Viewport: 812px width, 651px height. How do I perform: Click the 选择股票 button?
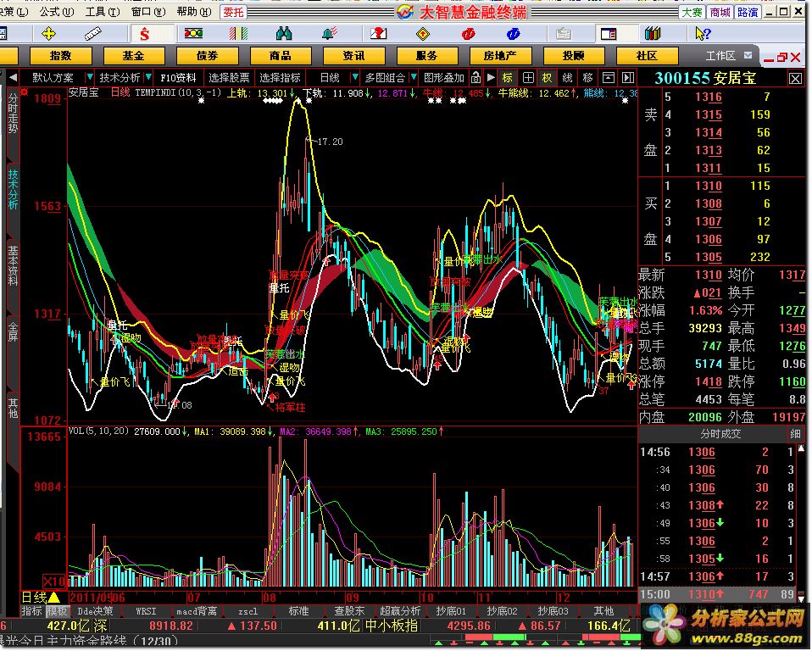tap(229, 78)
